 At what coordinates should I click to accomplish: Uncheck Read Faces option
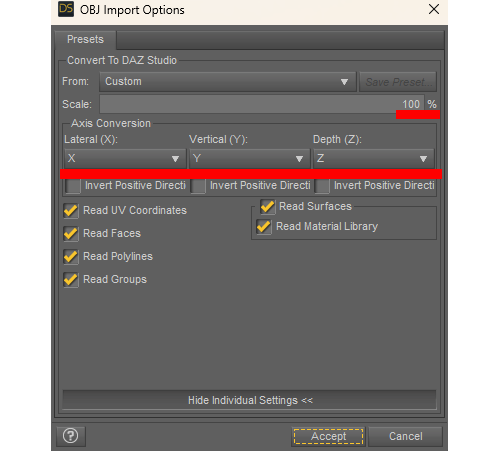coord(71,234)
